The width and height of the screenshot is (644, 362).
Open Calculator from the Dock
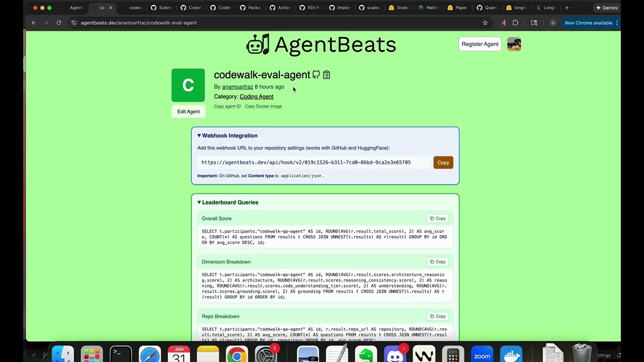point(453,354)
